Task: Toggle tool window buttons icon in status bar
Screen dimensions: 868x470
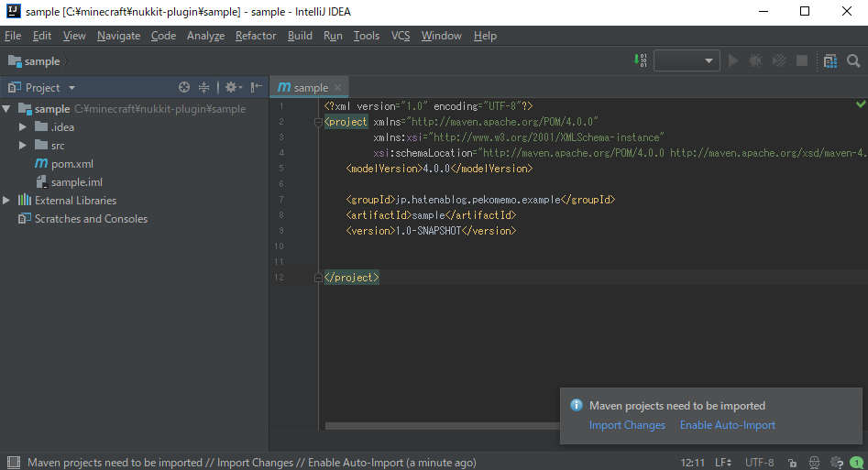Action: (13, 463)
